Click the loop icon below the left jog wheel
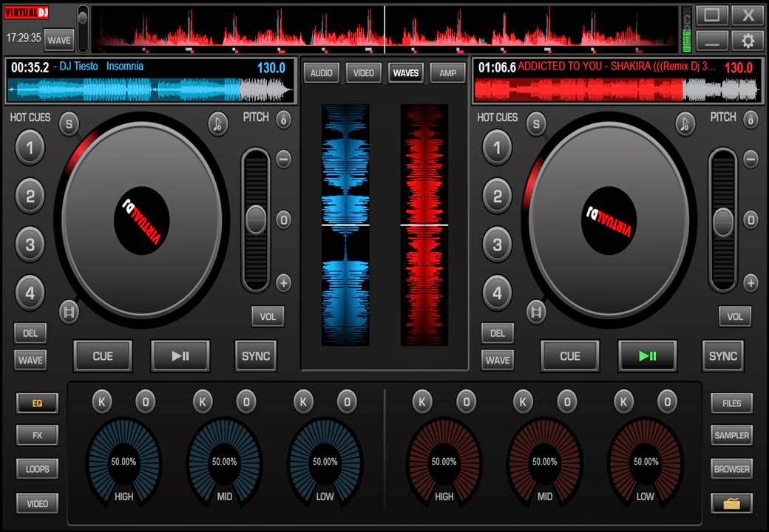Image resolution: width=769 pixels, height=532 pixels. click(68, 313)
